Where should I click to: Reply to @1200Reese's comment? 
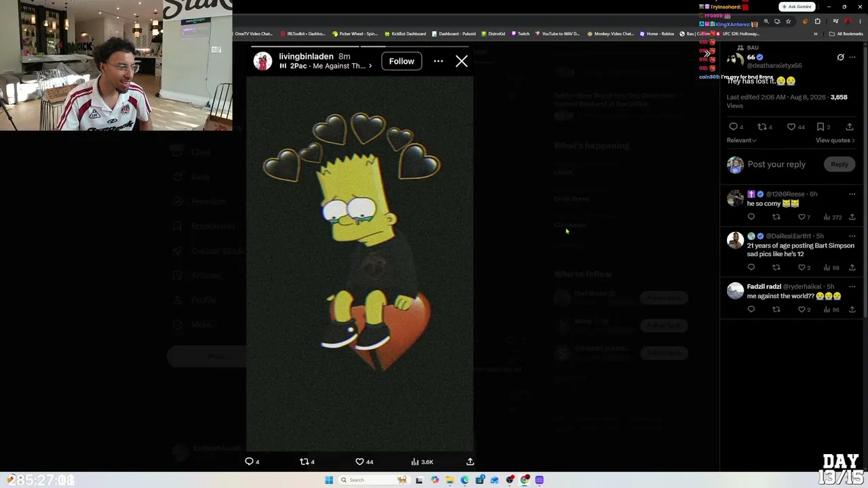point(751,217)
